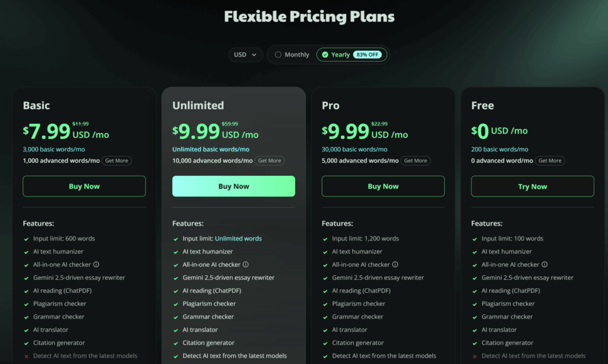Click info icon beside Unlimited All-in-one AI checker

tap(246, 265)
